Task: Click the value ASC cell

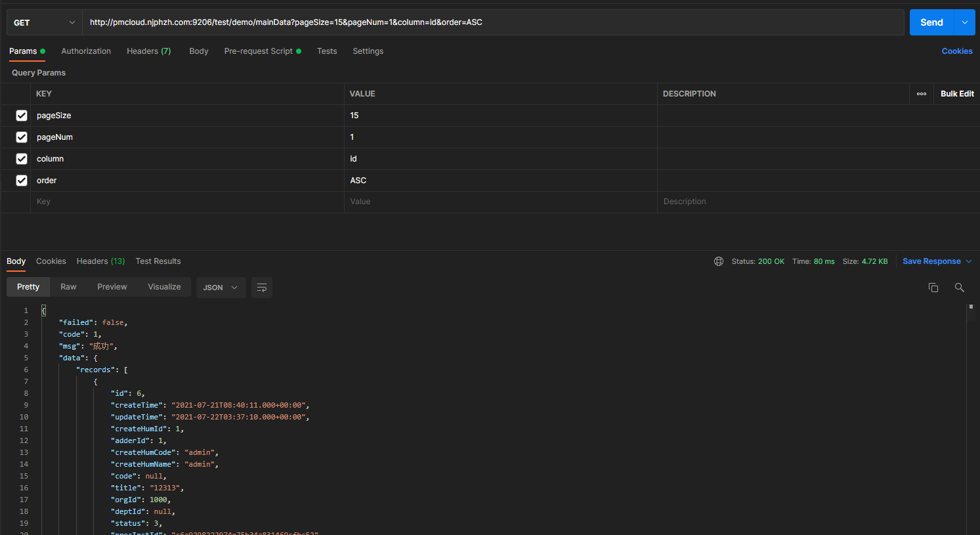Action: (501, 181)
